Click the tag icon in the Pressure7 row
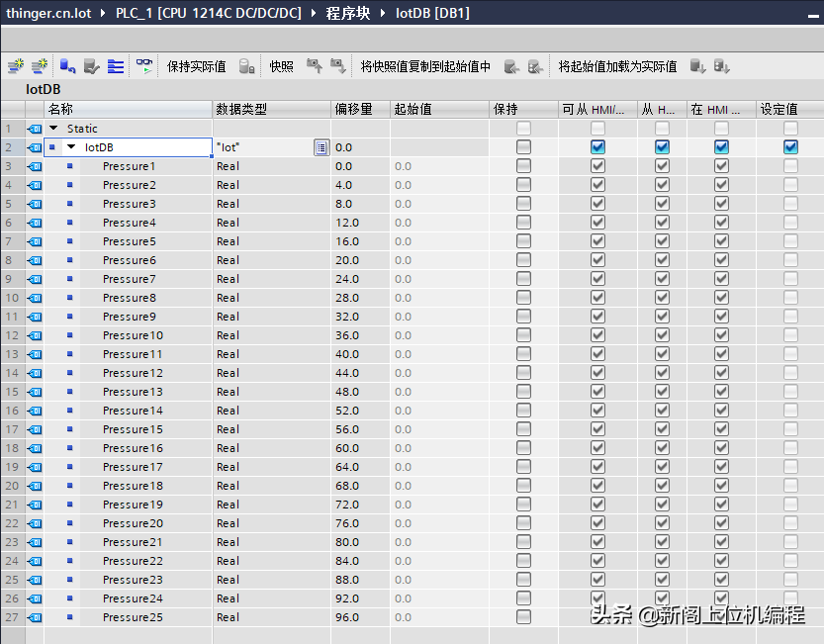824x644 pixels. coord(35,279)
